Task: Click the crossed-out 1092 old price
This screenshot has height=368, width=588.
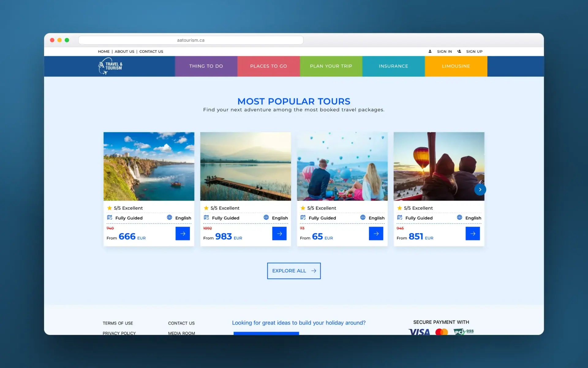Action: point(207,228)
